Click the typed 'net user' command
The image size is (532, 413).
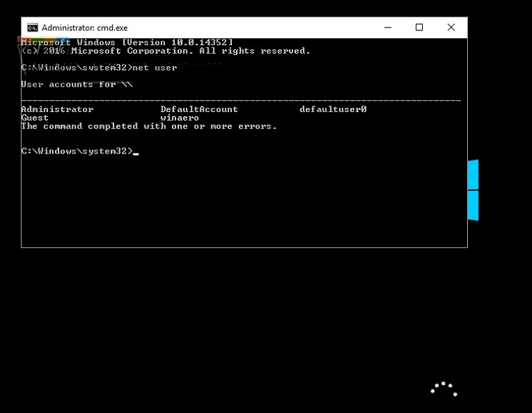tap(155, 68)
